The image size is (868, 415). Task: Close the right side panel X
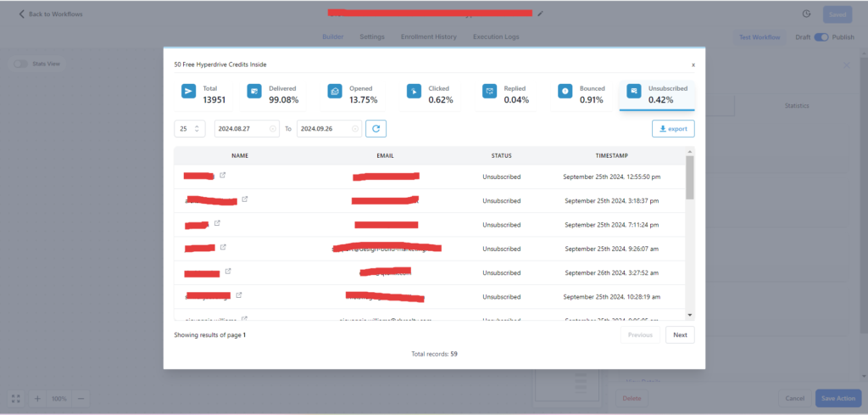[x=847, y=65]
